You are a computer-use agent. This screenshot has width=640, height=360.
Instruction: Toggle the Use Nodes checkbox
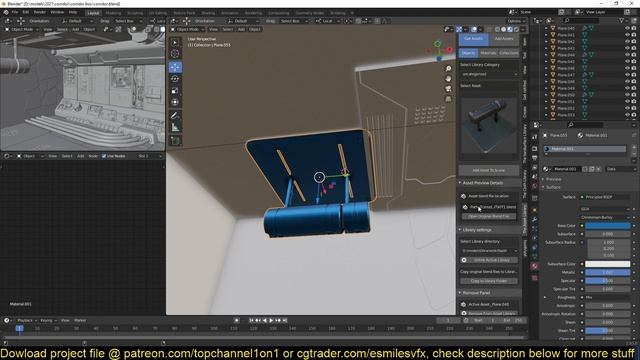coord(104,156)
